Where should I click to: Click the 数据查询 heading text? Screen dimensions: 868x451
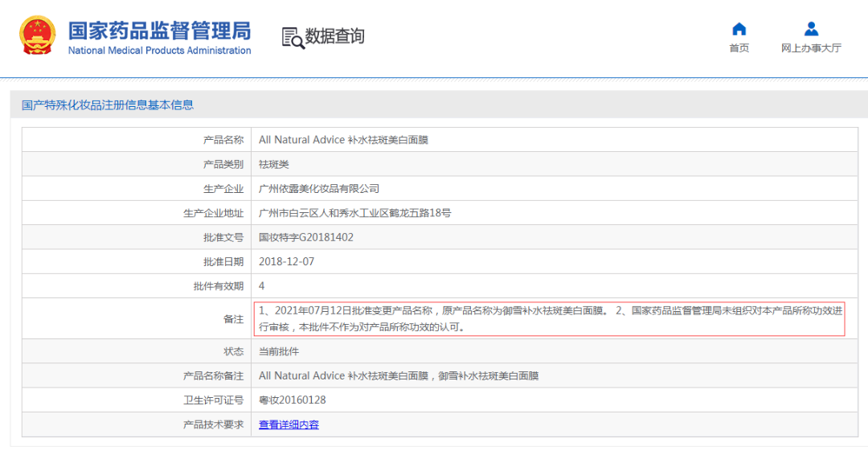(335, 36)
